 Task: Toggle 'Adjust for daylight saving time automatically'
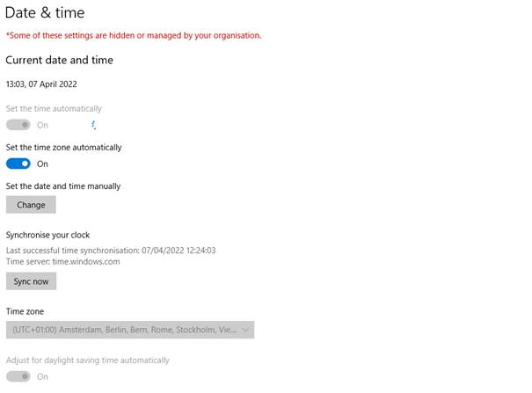(x=18, y=376)
